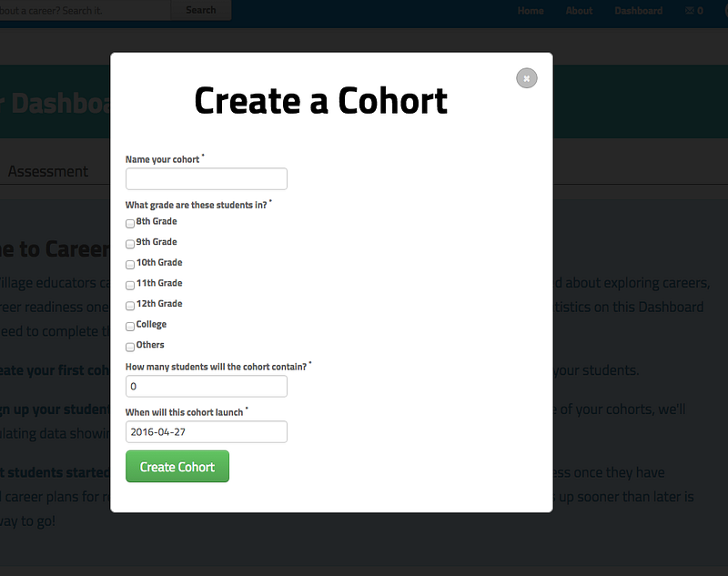This screenshot has width=728, height=576.
Task: Close the Create a Cohort dialog
Action: click(527, 78)
